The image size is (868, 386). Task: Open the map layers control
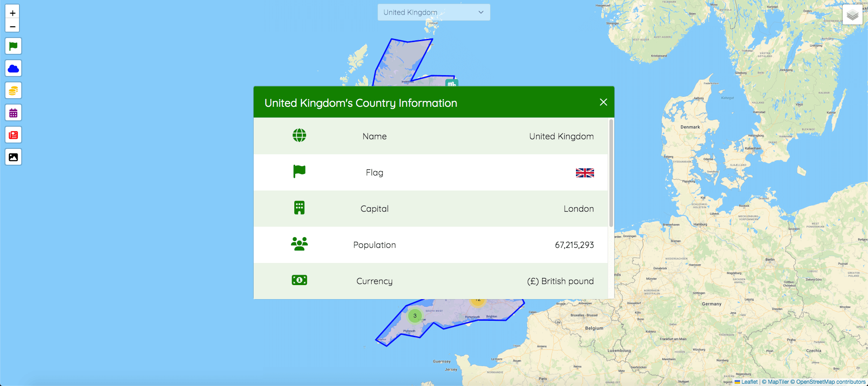(x=852, y=15)
